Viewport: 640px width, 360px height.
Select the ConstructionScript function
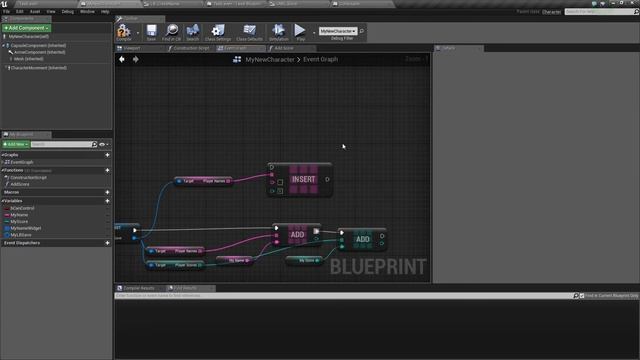point(28,178)
